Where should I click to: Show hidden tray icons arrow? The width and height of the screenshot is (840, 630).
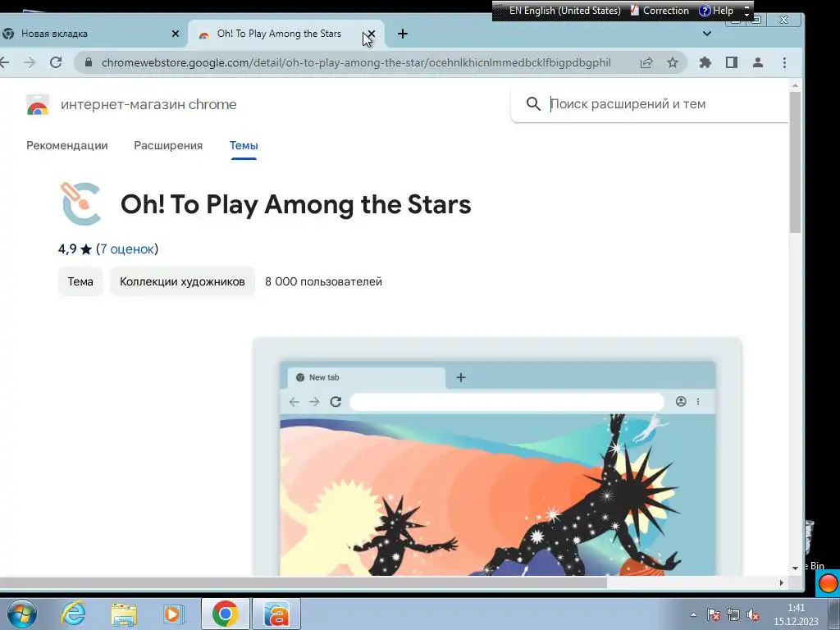(x=693, y=614)
